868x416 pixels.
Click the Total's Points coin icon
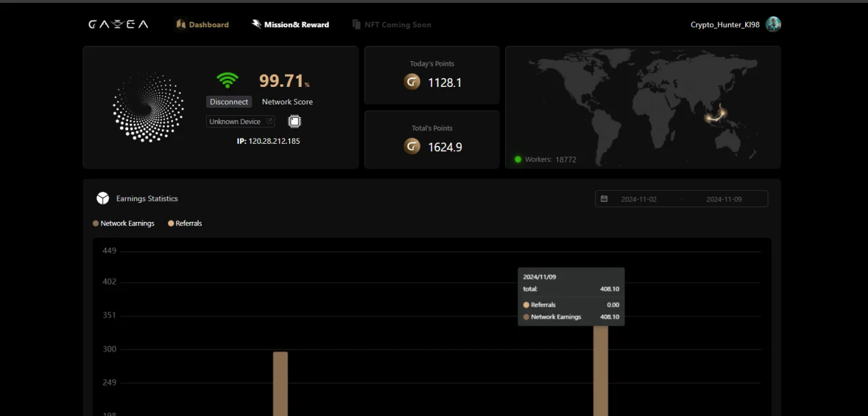point(412,147)
